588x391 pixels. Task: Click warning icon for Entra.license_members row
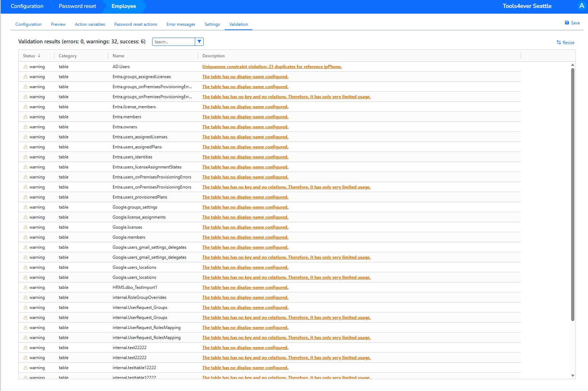tap(25, 107)
